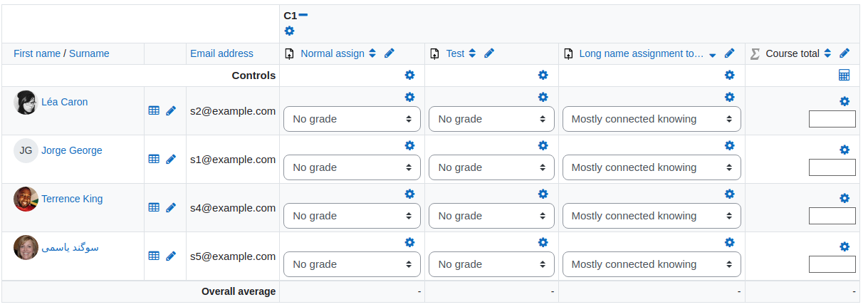Click Course total input in s5@example.com row
Screen dimensions: 868x307
[x=832, y=264]
